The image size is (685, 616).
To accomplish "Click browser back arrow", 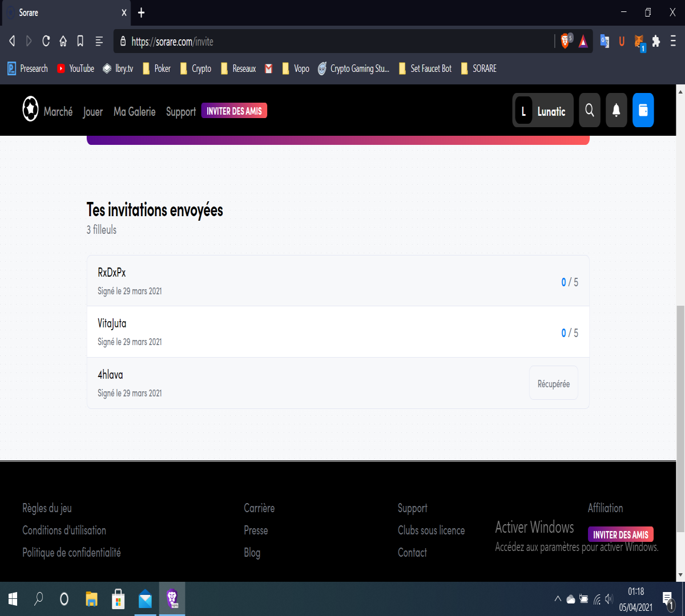I will pos(12,41).
